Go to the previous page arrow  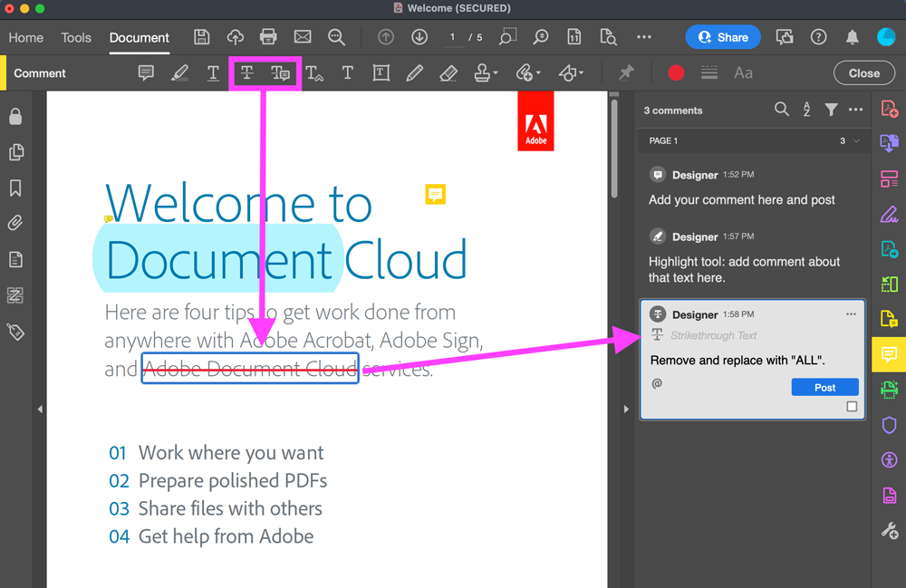[385, 37]
